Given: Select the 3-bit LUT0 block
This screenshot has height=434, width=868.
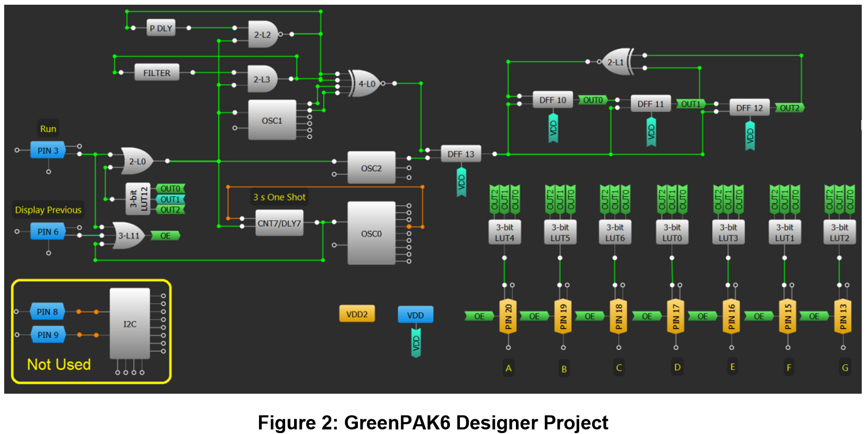Looking at the screenshot, I should click(x=672, y=232).
